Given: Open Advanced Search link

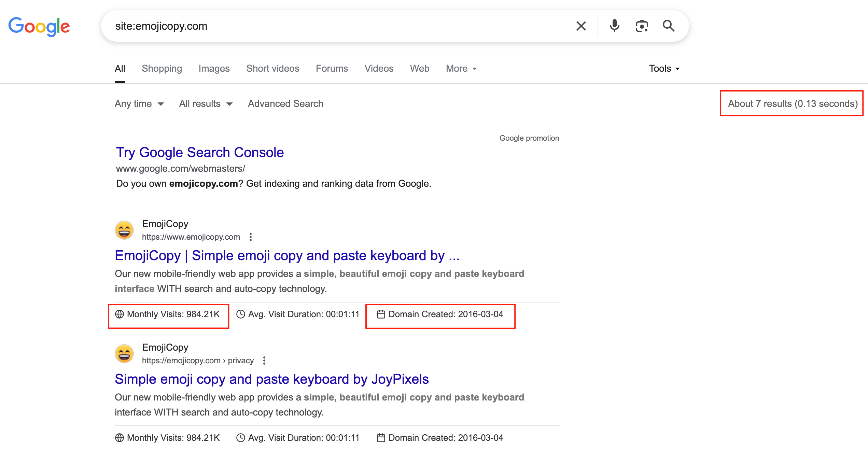Looking at the screenshot, I should (285, 104).
